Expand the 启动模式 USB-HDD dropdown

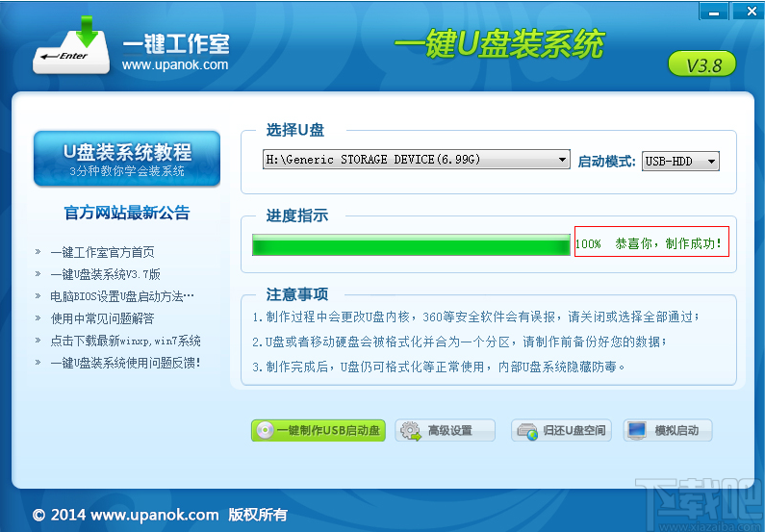[x=680, y=161]
